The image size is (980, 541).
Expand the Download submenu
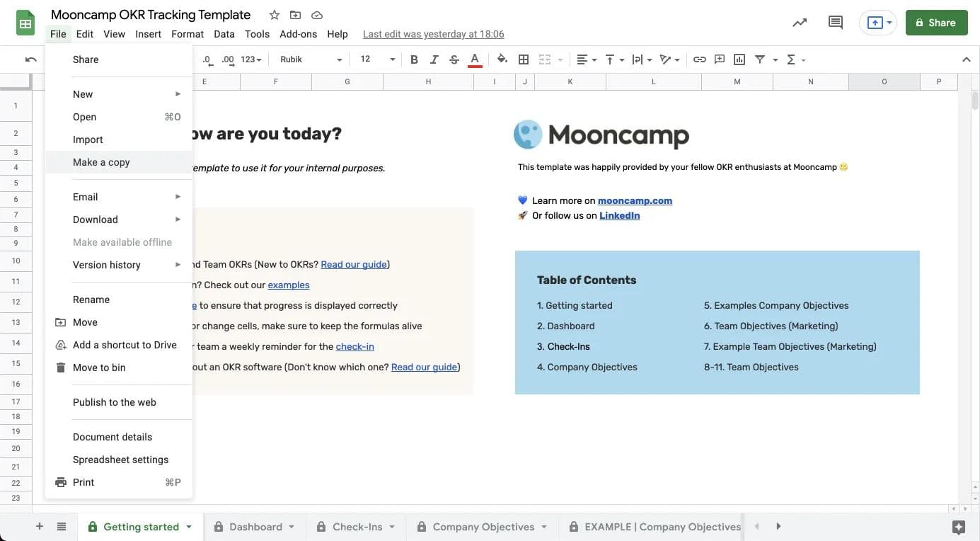tap(118, 220)
